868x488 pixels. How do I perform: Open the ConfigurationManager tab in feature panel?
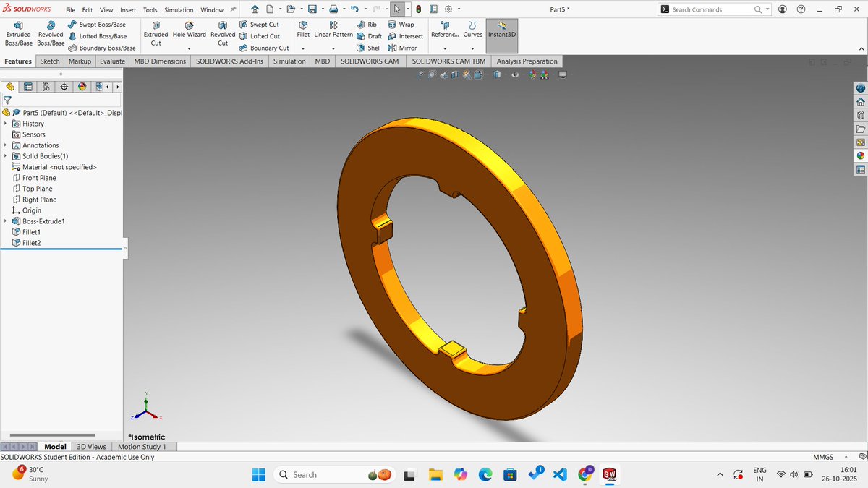(46, 87)
